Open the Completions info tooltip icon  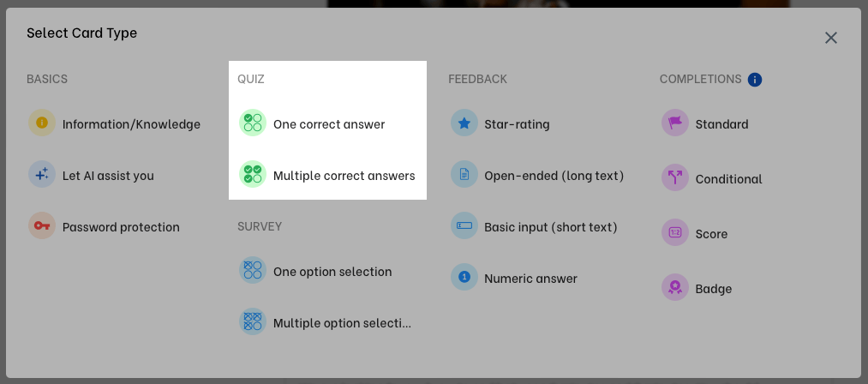coord(755,80)
